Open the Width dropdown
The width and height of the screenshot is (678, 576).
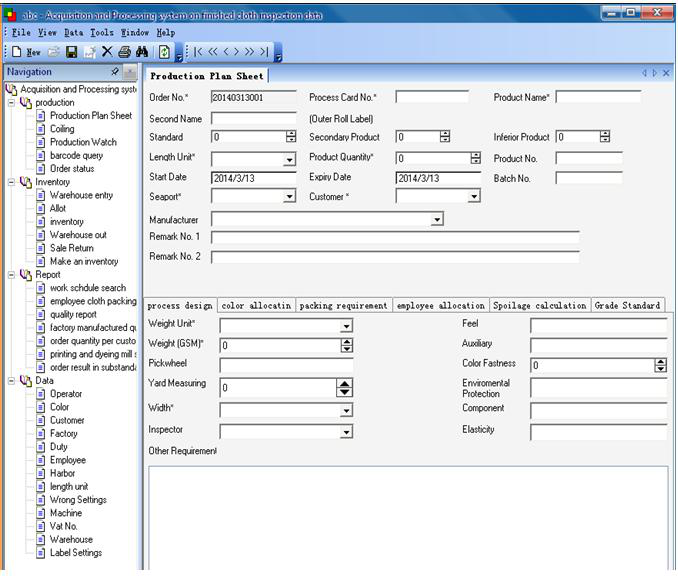click(346, 410)
